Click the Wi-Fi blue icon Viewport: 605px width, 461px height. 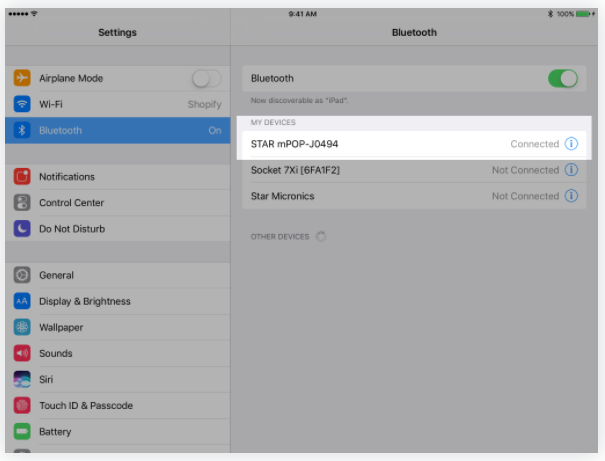point(22,104)
